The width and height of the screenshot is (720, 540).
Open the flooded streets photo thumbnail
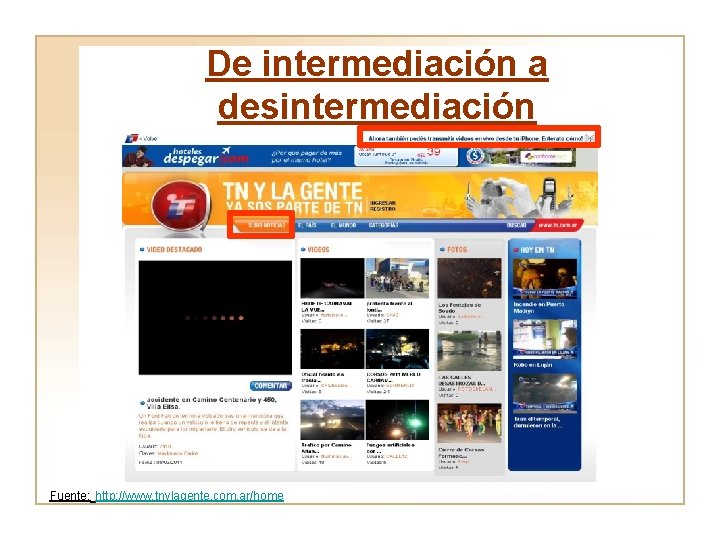(x=469, y=351)
